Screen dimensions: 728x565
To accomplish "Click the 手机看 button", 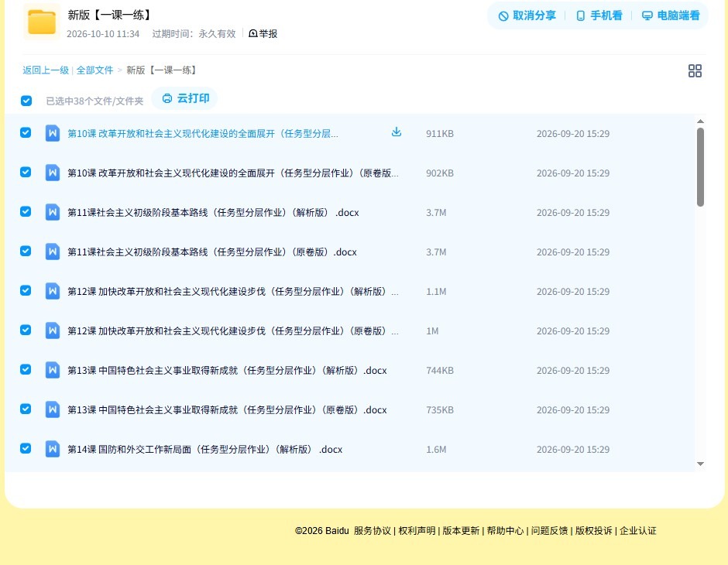I will (599, 15).
